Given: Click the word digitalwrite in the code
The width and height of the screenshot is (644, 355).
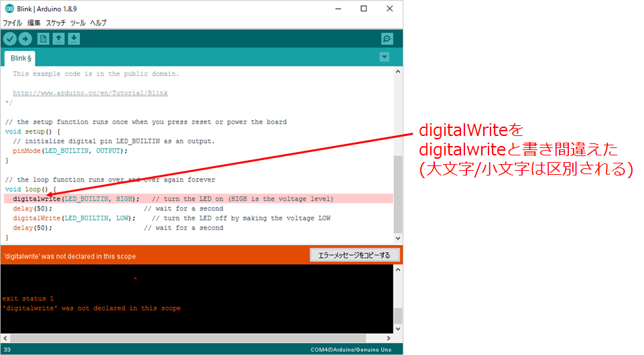Looking at the screenshot, I should pos(37,199).
